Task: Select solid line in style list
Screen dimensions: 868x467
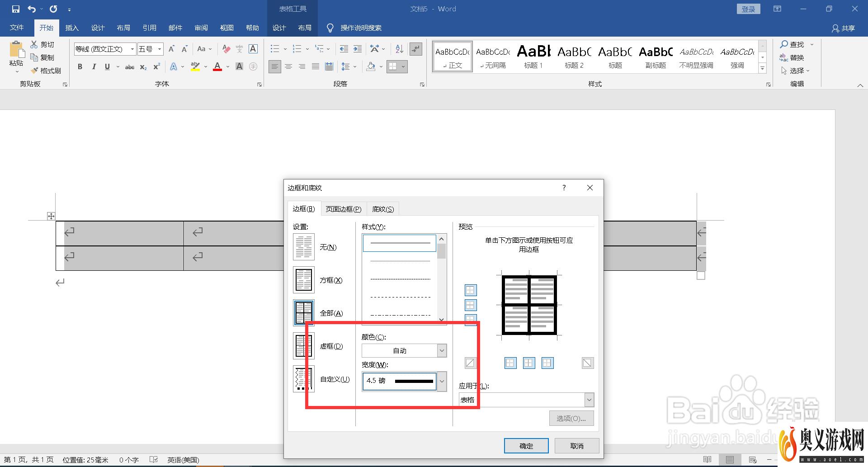Action: coord(400,243)
